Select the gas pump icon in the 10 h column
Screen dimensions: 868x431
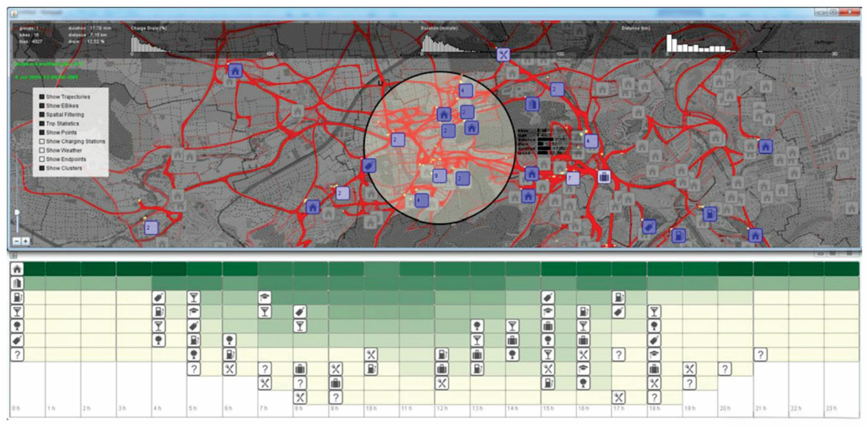371,368
